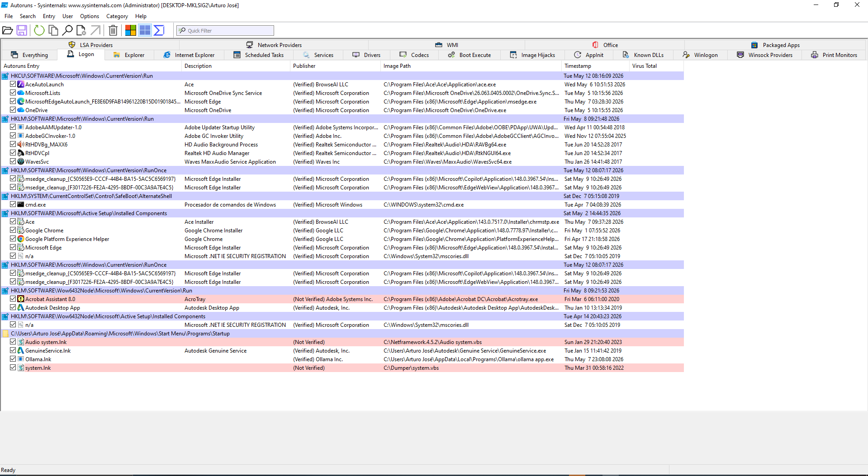Click the Save toolbar icon

[x=22, y=30]
